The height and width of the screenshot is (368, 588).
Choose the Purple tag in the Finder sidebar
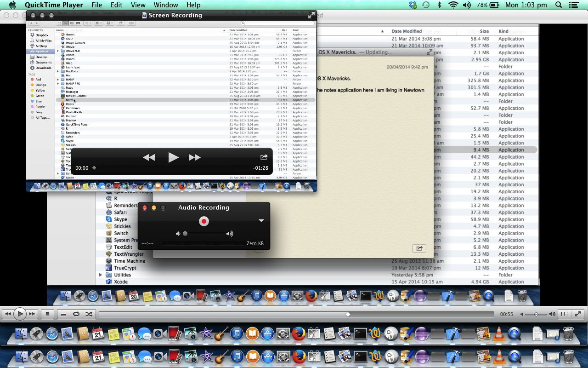(40, 107)
